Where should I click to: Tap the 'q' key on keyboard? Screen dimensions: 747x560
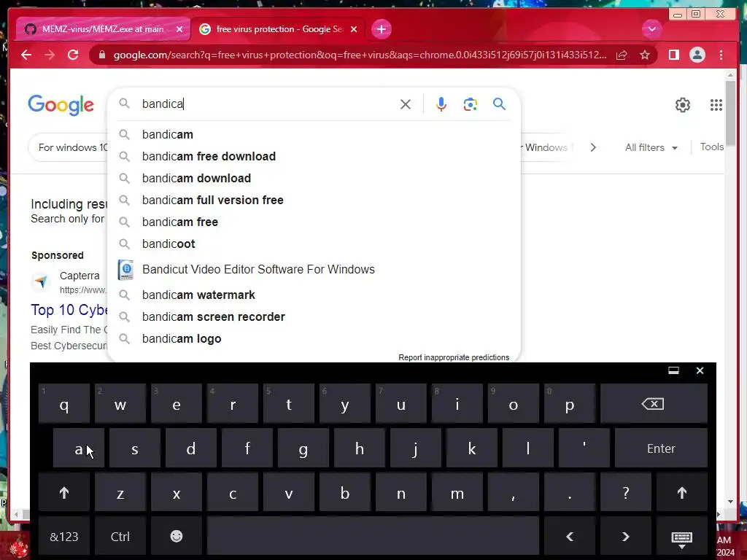[64, 404]
